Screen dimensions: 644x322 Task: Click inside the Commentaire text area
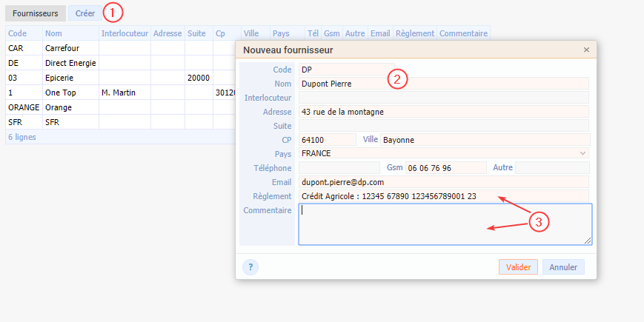(x=445, y=224)
